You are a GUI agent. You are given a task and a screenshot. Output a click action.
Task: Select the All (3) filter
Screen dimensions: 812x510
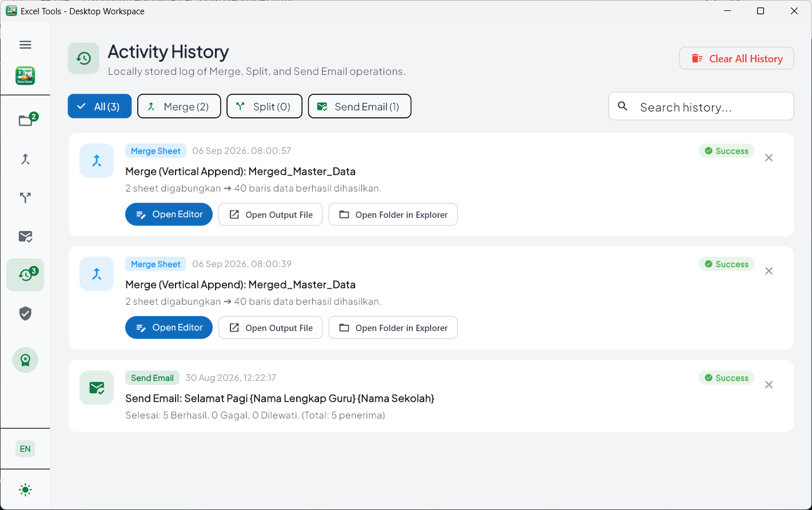(99, 106)
